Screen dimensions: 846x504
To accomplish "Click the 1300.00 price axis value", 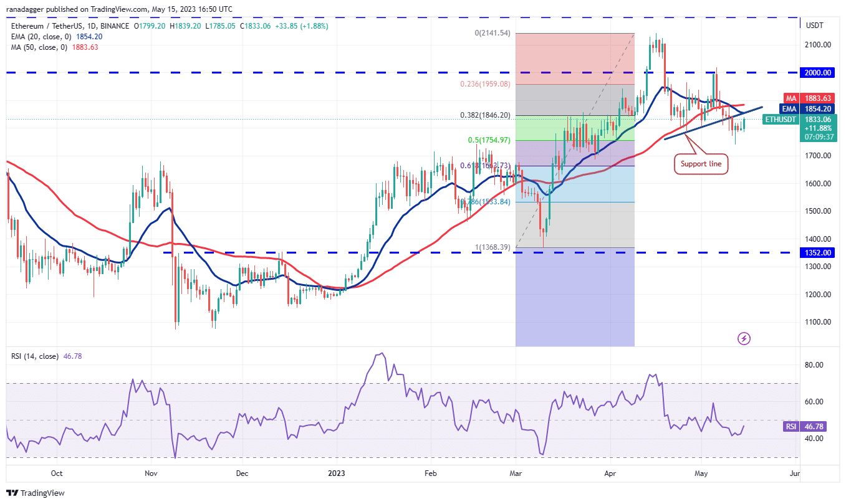I will coord(818,267).
